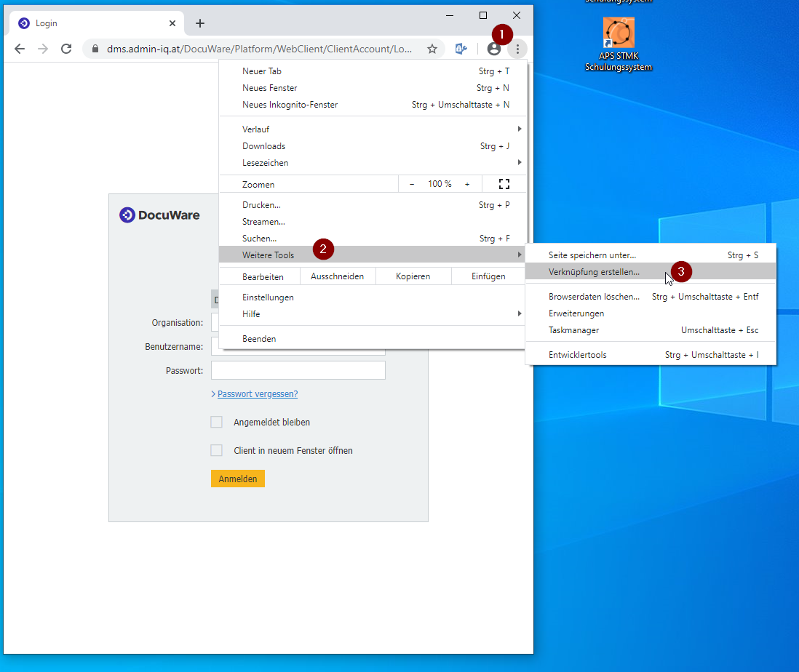799x672 pixels.
Task: Click Ausschneiden in the edit row
Action: coord(338,276)
